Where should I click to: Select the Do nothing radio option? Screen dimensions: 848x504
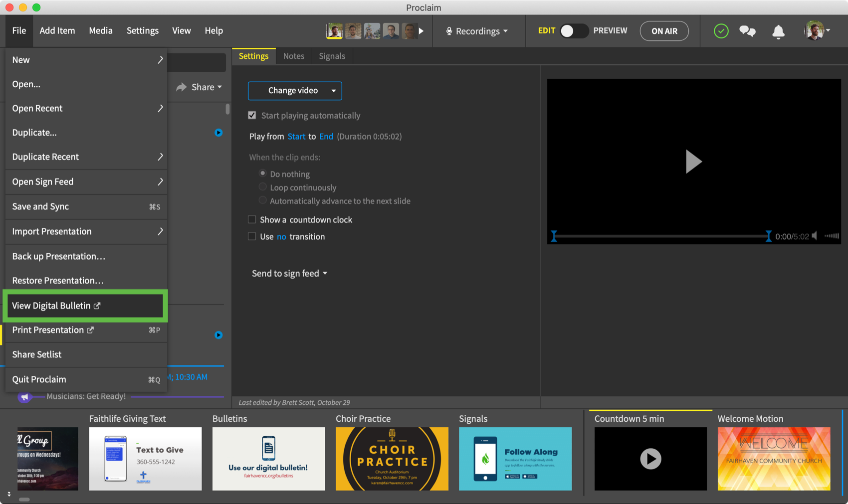(x=262, y=173)
